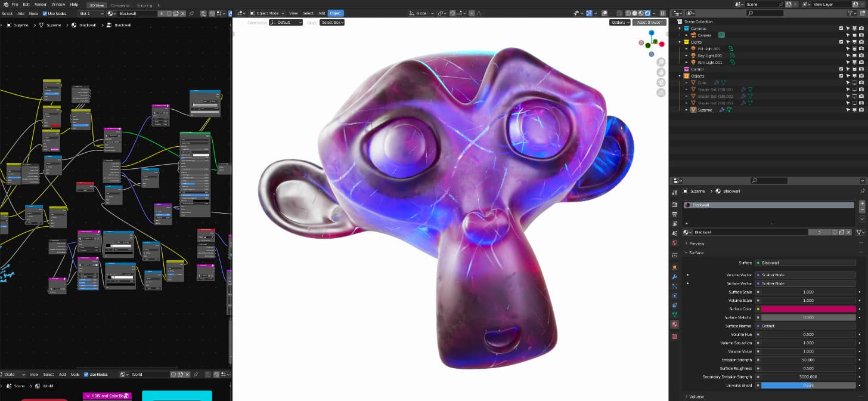
Task: Uncheck Control collection checkbox
Action: [x=841, y=69]
